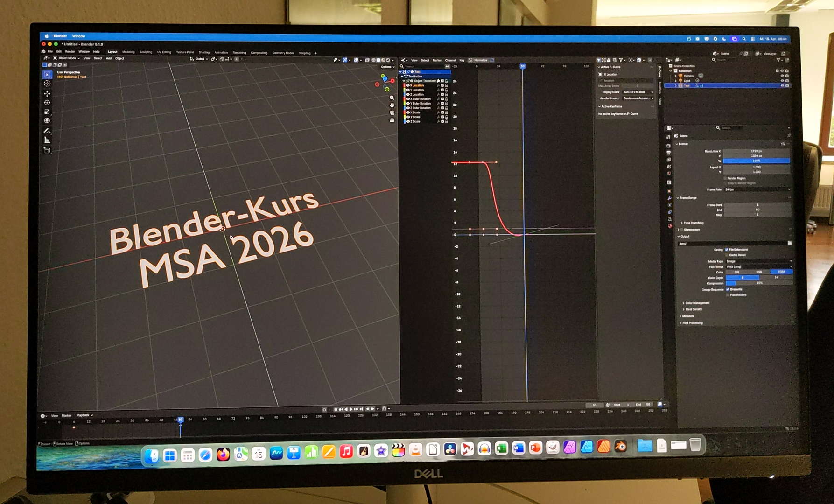Open the File menu
The height and width of the screenshot is (504, 834).
point(50,51)
